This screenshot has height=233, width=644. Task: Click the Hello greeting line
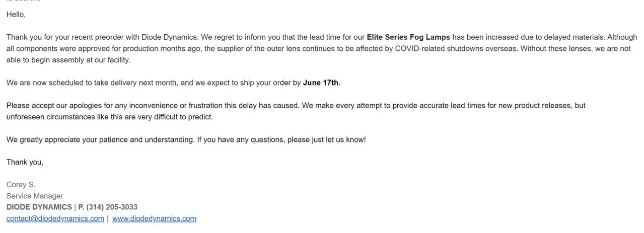point(16,15)
